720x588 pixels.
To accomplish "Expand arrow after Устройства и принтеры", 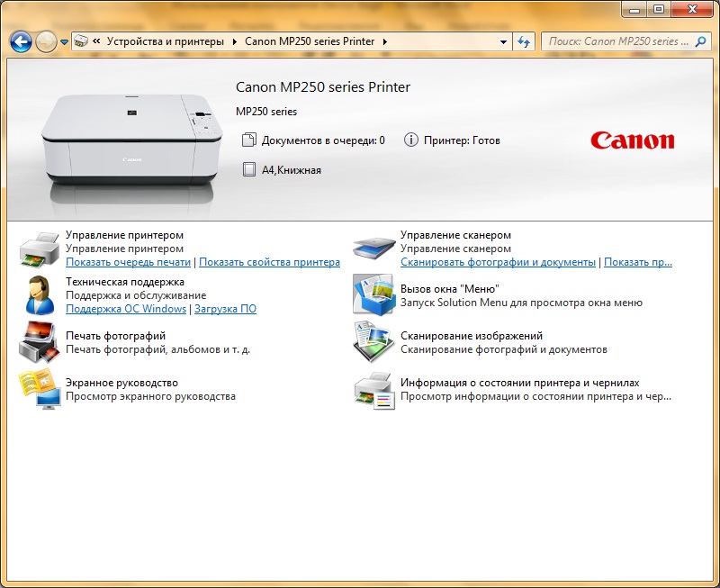I will [x=234, y=41].
